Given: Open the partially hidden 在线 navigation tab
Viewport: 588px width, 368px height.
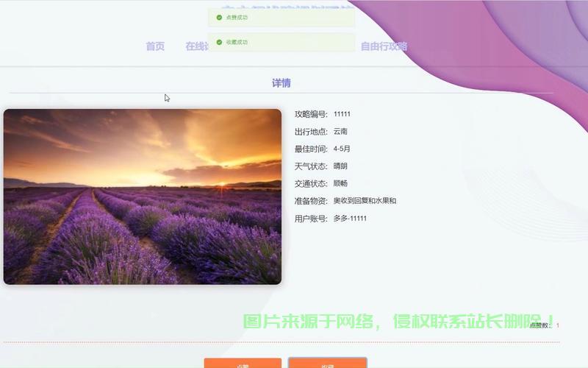Looking at the screenshot, I should click(197, 46).
